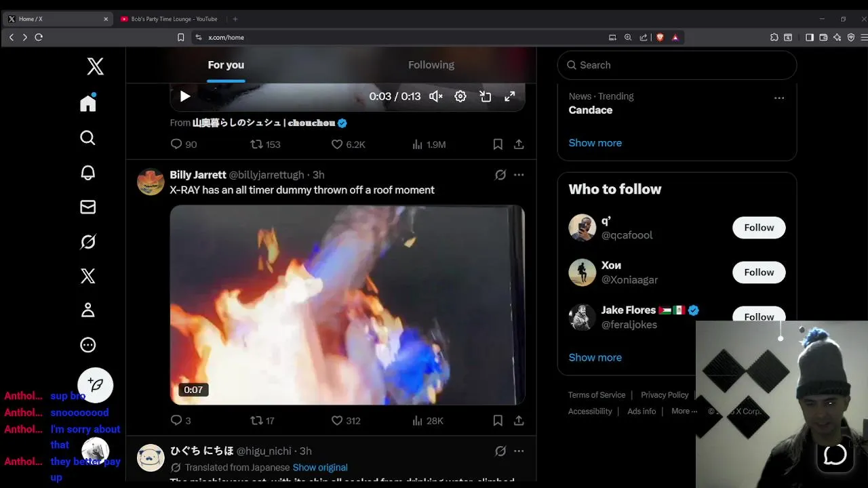The width and height of the screenshot is (868, 488).
Task: Like Billy Jarrett's post with 312 likes
Action: [x=346, y=421]
